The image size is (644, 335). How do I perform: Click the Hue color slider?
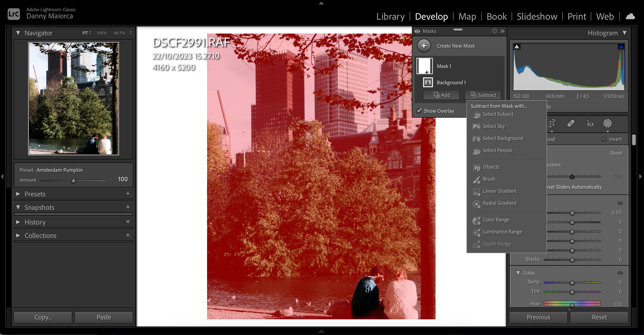572,304
